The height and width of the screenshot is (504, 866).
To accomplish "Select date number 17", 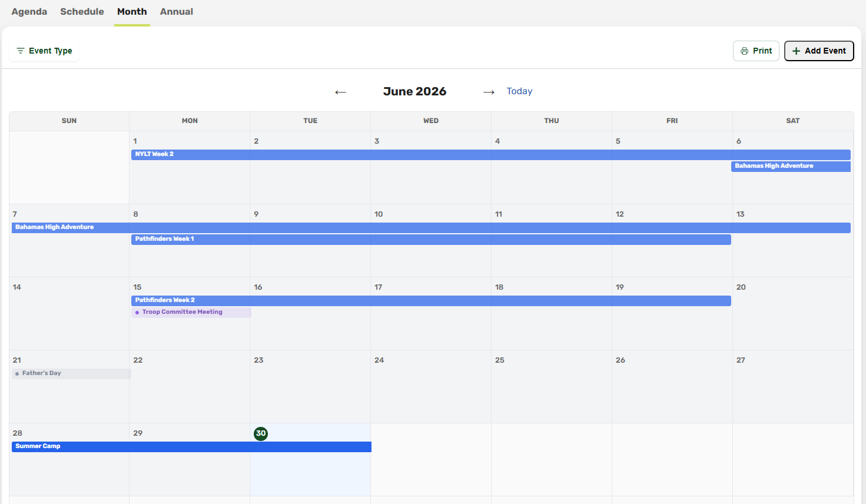I will (379, 287).
